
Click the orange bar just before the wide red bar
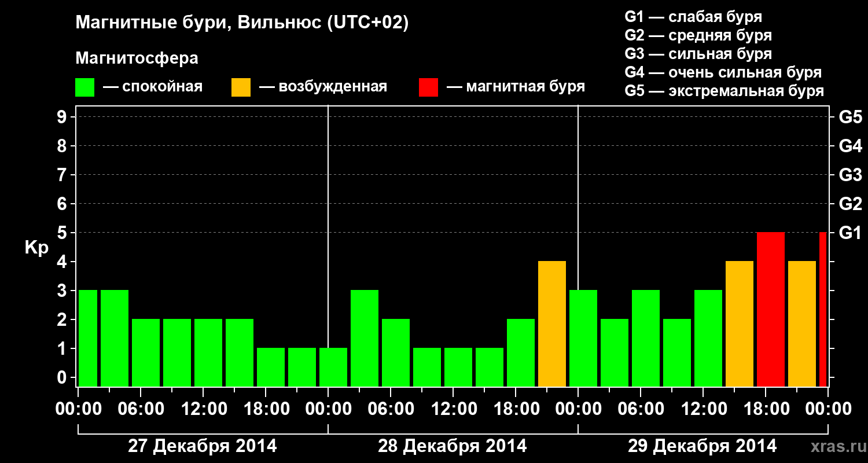pyautogui.click(x=740, y=324)
